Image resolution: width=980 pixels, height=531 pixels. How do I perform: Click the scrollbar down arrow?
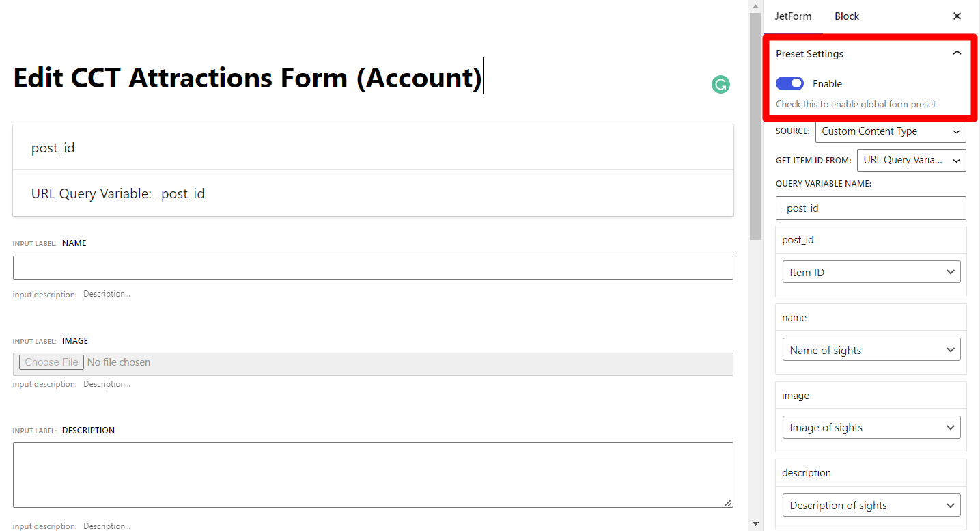click(x=755, y=523)
